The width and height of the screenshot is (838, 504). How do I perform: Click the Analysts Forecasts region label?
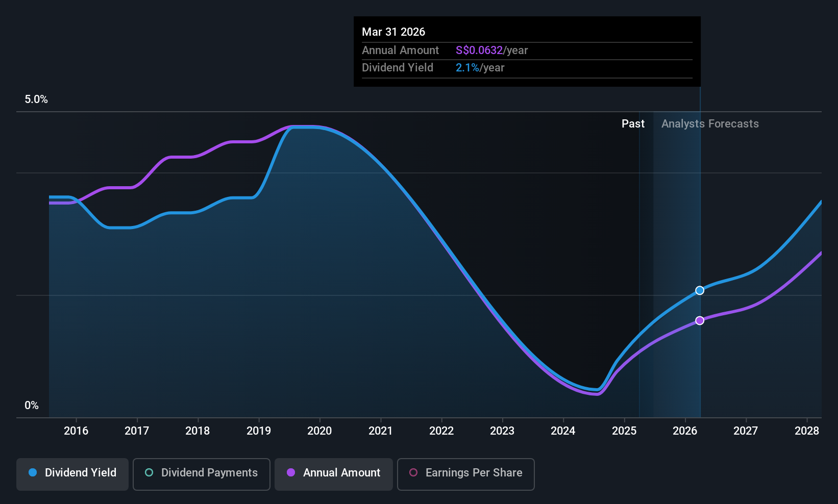pyautogui.click(x=710, y=124)
